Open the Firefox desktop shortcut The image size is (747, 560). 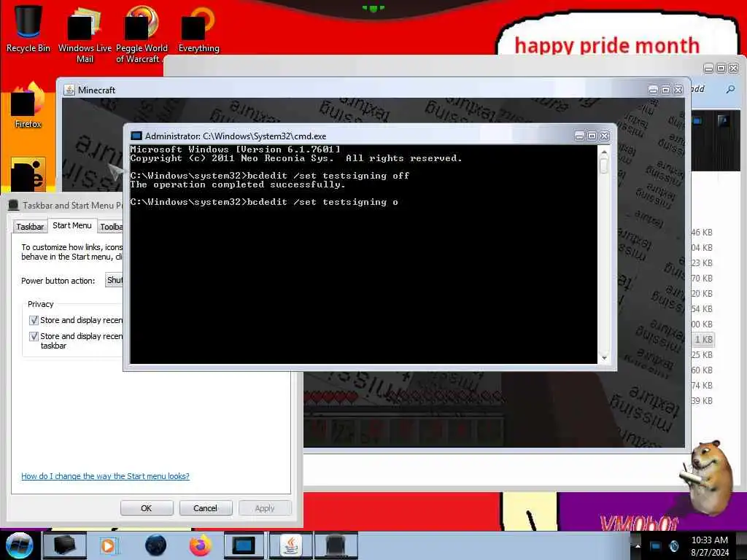(28, 106)
